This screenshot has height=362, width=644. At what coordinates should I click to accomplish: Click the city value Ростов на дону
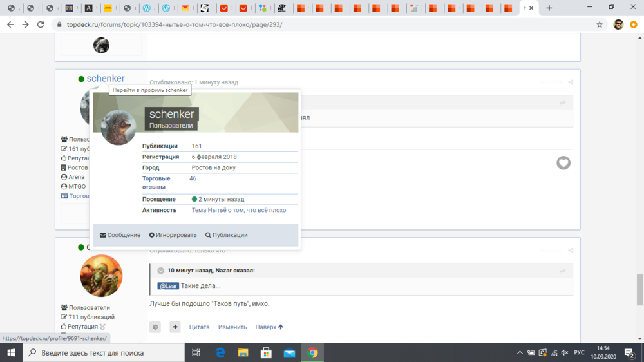pos(214,167)
